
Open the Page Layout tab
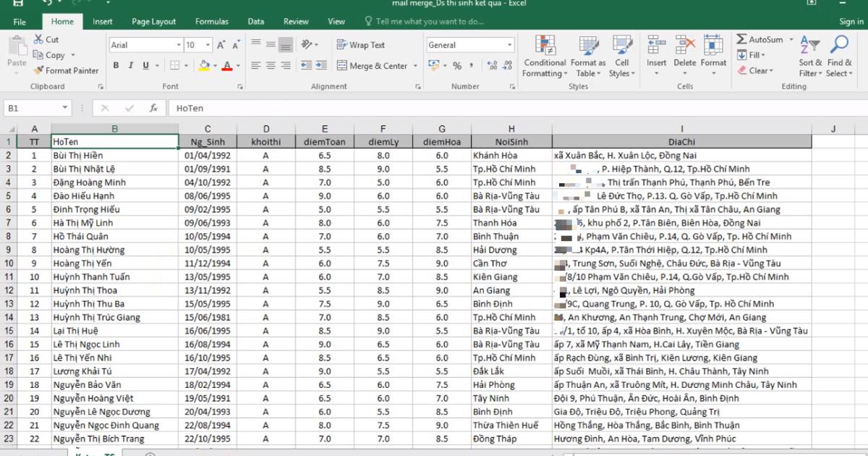(x=153, y=22)
